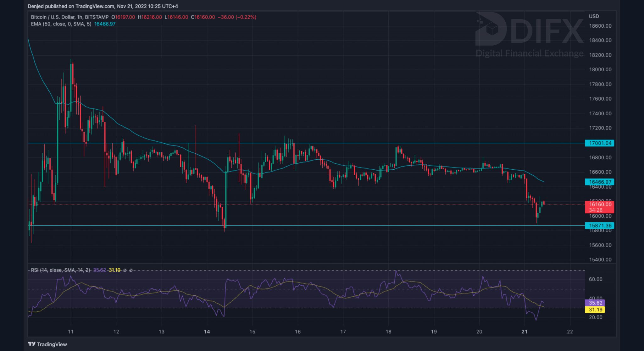The height and width of the screenshot is (351, 644).
Task: Click the 17001.04 resistance price label
Action: (599, 143)
